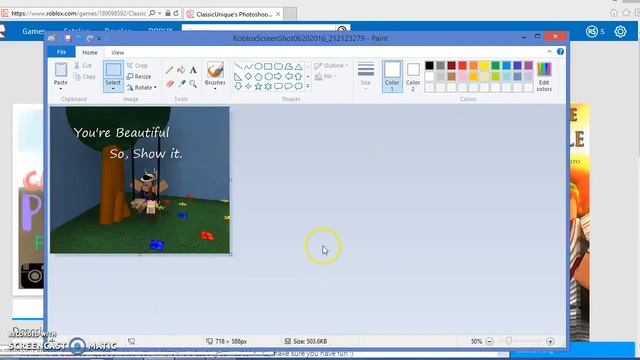Activate Color 1 foreground selector
Screen dimensions: 640x360
[392, 76]
